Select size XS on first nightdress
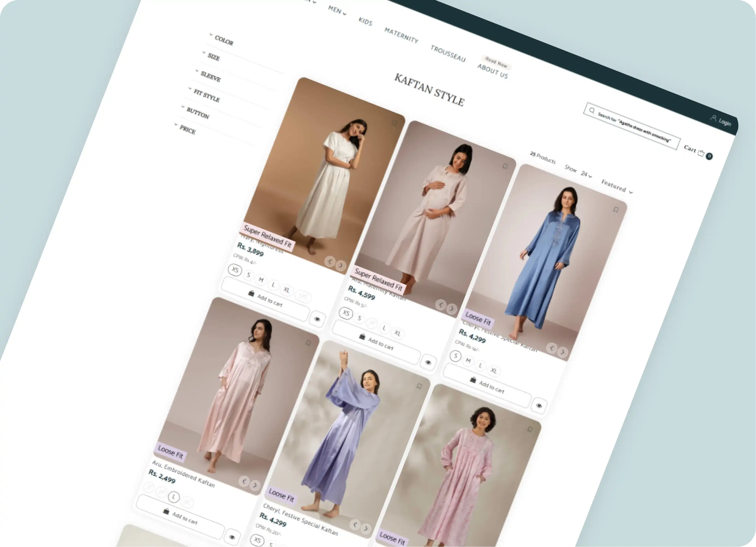The height and width of the screenshot is (547, 756). [235, 270]
